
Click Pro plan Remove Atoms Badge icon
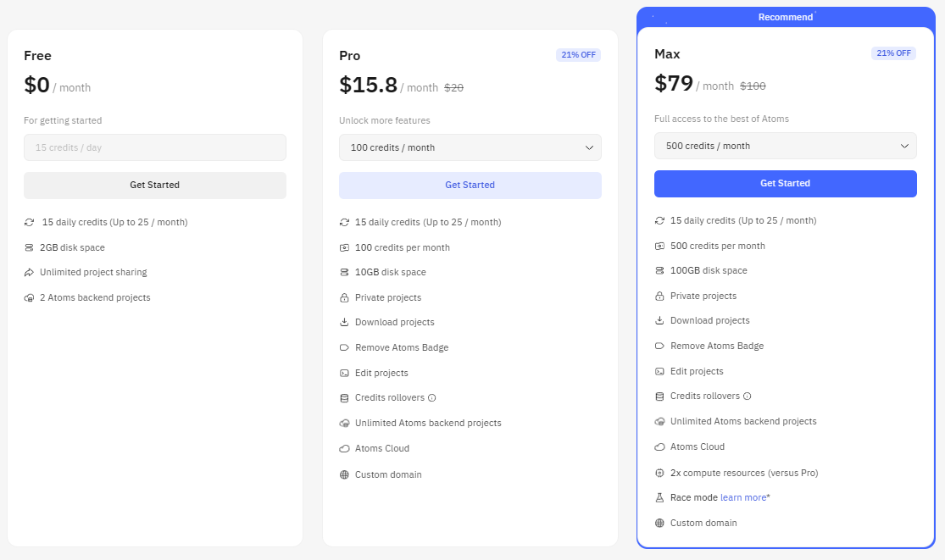point(344,347)
